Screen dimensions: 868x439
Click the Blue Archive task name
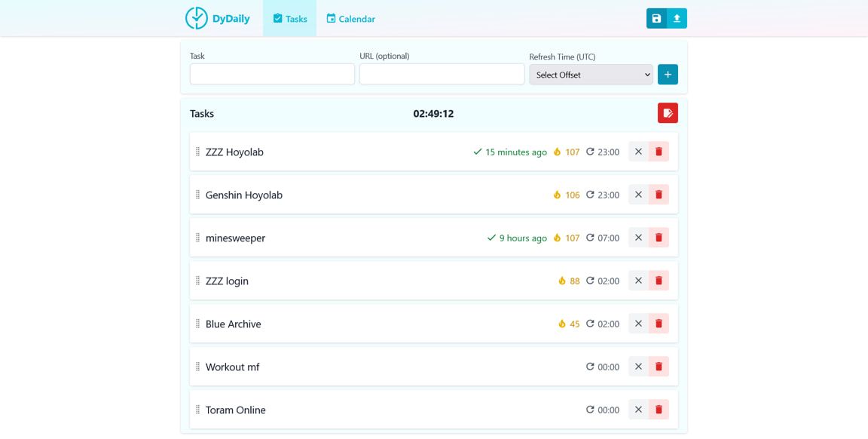tap(233, 324)
